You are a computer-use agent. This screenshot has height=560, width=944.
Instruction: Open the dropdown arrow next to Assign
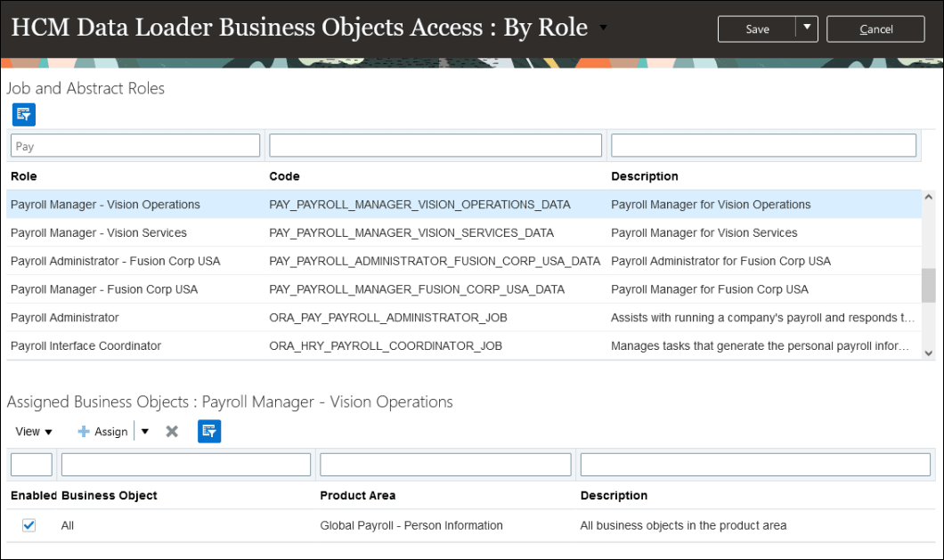[143, 431]
